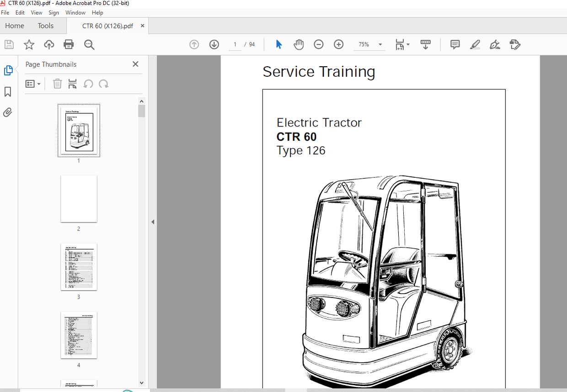The width and height of the screenshot is (567, 392).
Task: Open the Page Thumbnails options dropdown
Action: 33,84
